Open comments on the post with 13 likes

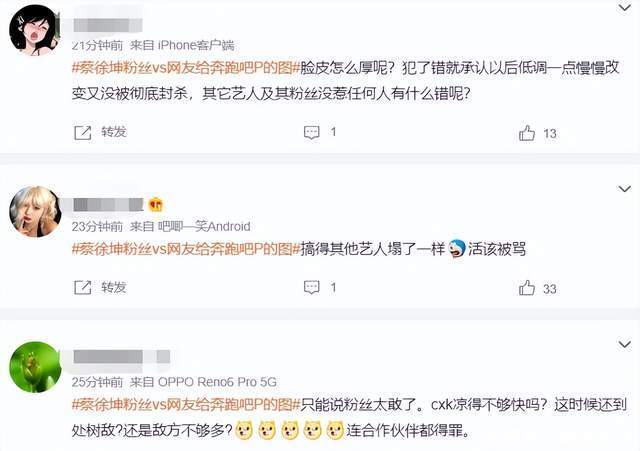(x=312, y=133)
